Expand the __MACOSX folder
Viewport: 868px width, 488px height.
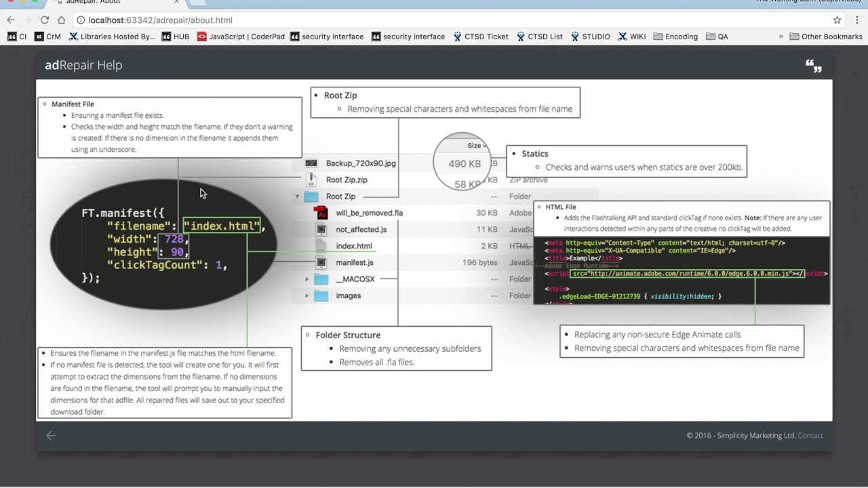(x=307, y=279)
